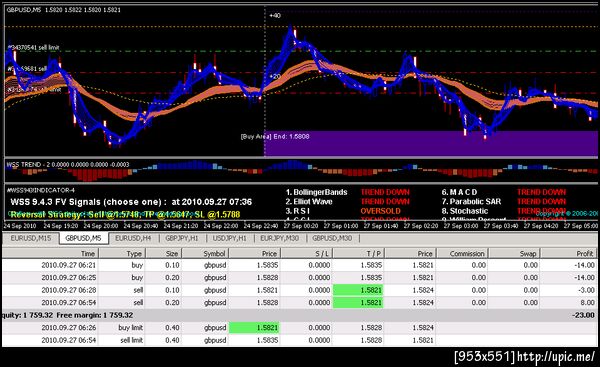Click price 1.5835 in the sell limit row

click(x=267, y=340)
